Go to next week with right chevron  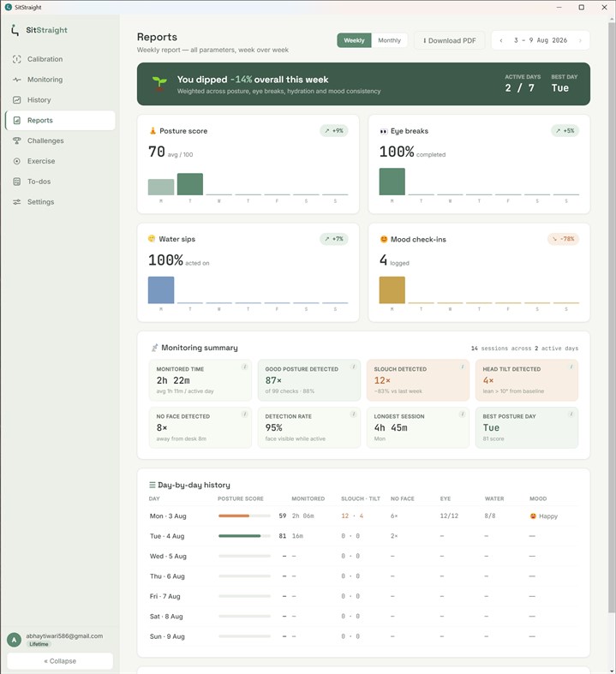point(580,40)
